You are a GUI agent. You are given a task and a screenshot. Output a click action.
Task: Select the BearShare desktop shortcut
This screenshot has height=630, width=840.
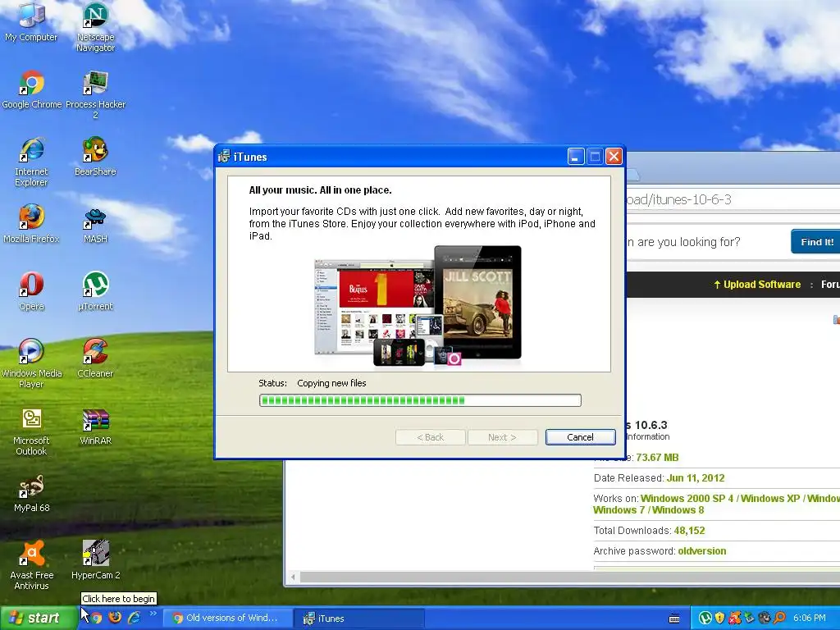point(95,157)
